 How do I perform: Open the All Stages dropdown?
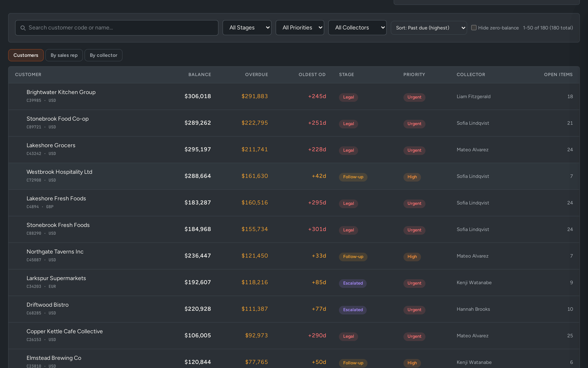(x=247, y=28)
